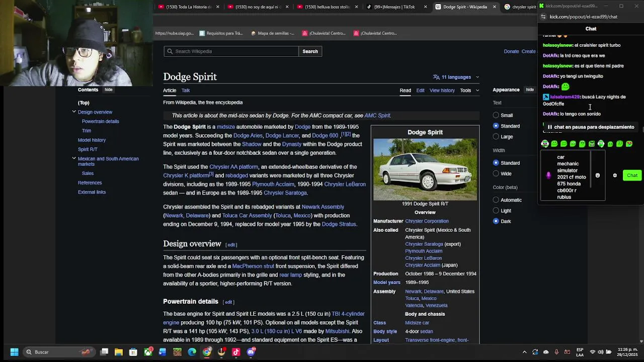Click the Wikipedia Search button
Image resolution: width=644 pixels, height=362 pixels.
pyautogui.click(x=310, y=51)
